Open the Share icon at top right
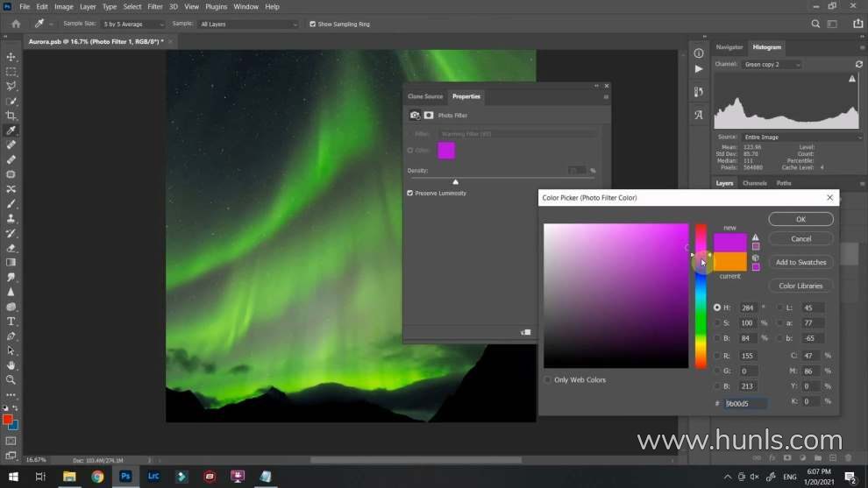 coord(858,24)
